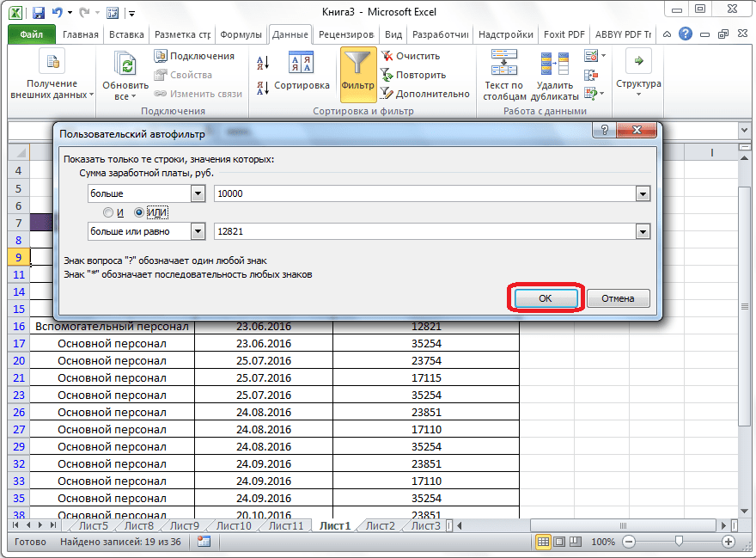Click the Отмена button
756x558 pixels.
coord(618,298)
